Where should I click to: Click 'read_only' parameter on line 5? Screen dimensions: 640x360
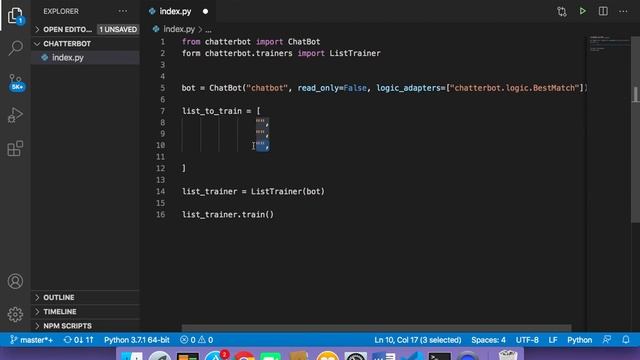click(318, 88)
